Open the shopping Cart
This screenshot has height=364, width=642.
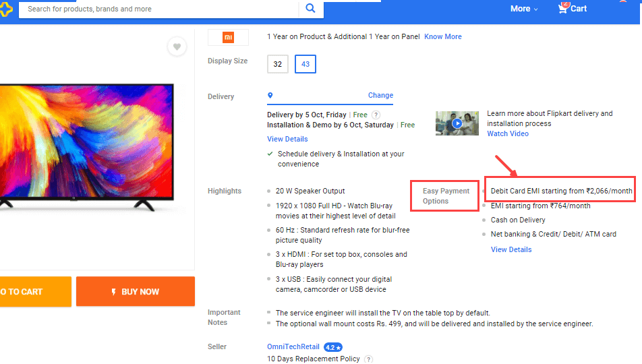click(573, 8)
